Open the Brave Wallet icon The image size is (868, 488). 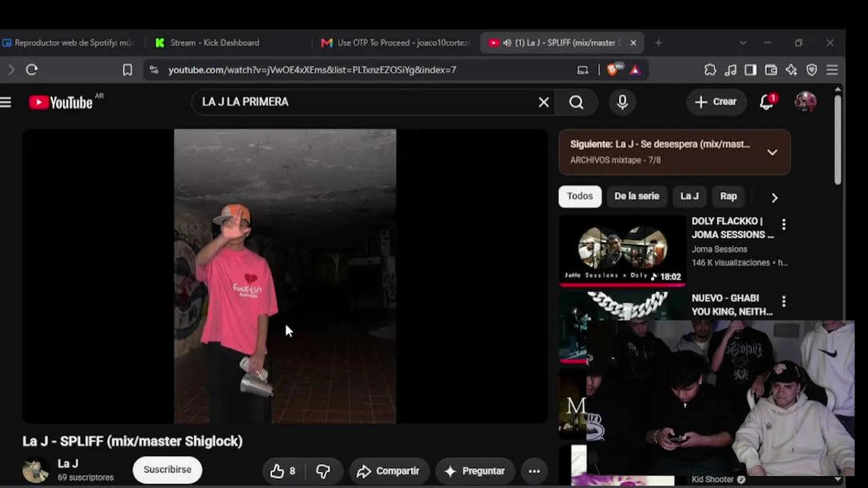771,70
